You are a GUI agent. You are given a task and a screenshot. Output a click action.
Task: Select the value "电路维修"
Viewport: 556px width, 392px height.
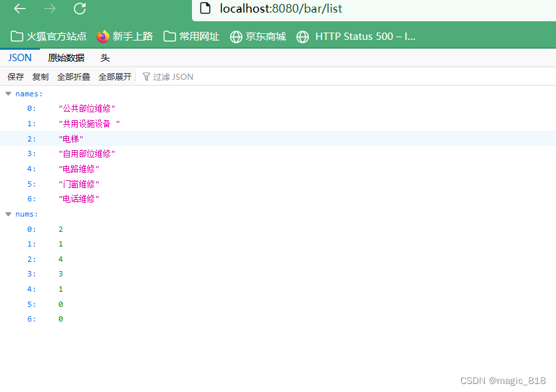pos(79,169)
